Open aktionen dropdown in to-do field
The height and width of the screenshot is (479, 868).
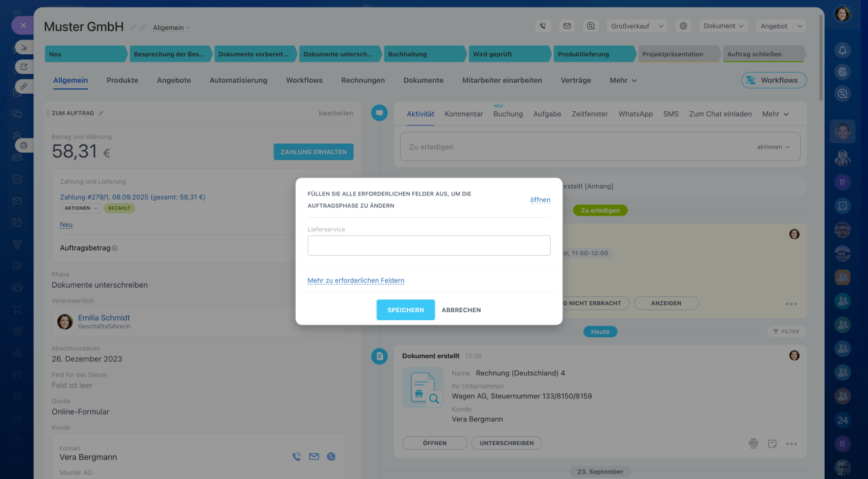coord(774,147)
